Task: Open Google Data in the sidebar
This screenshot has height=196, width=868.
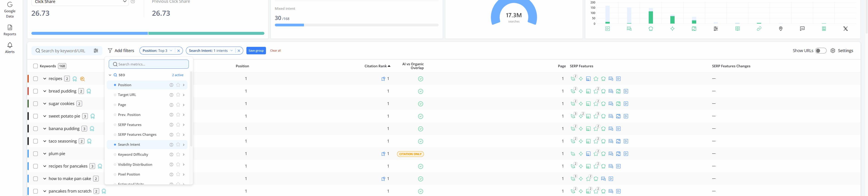Action: [x=10, y=10]
